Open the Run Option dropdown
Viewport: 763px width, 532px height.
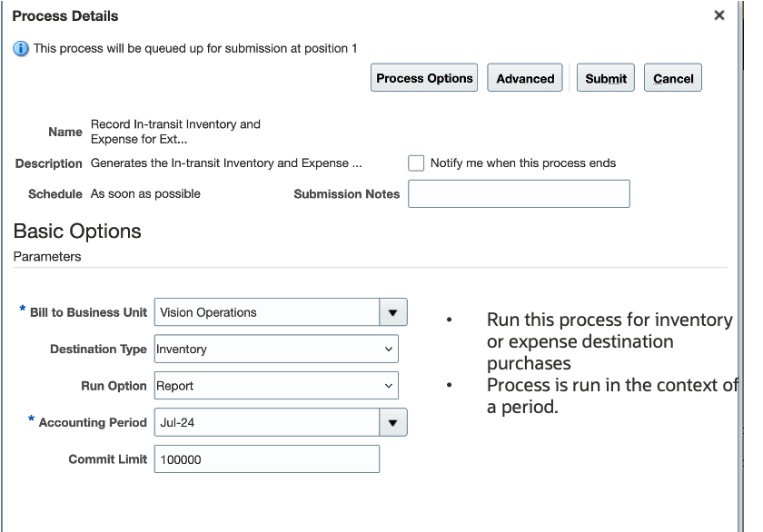(276, 386)
